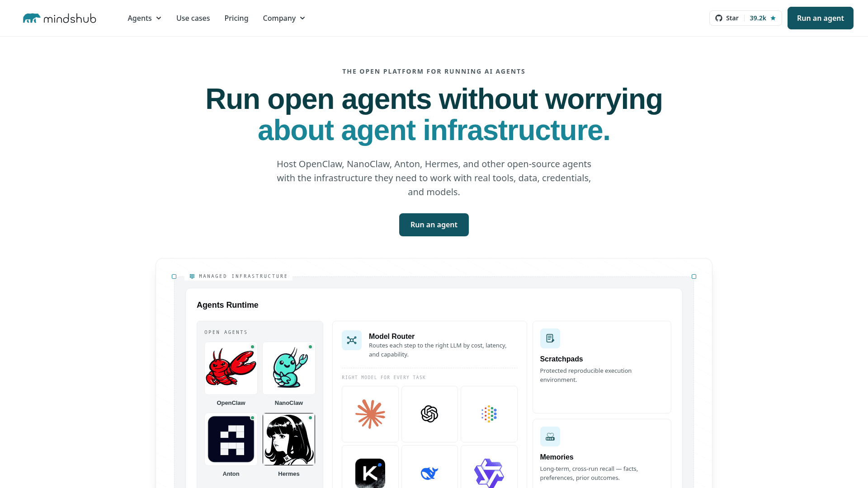Screen dimensions: 868x488
Task: Open the Use cases page
Action: (193, 18)
